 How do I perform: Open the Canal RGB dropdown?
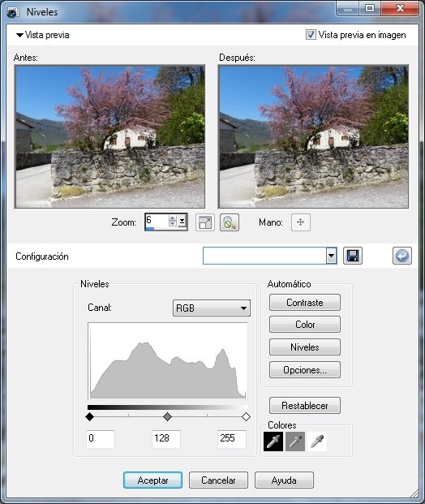pyautogui.click(x=212, y=308)
